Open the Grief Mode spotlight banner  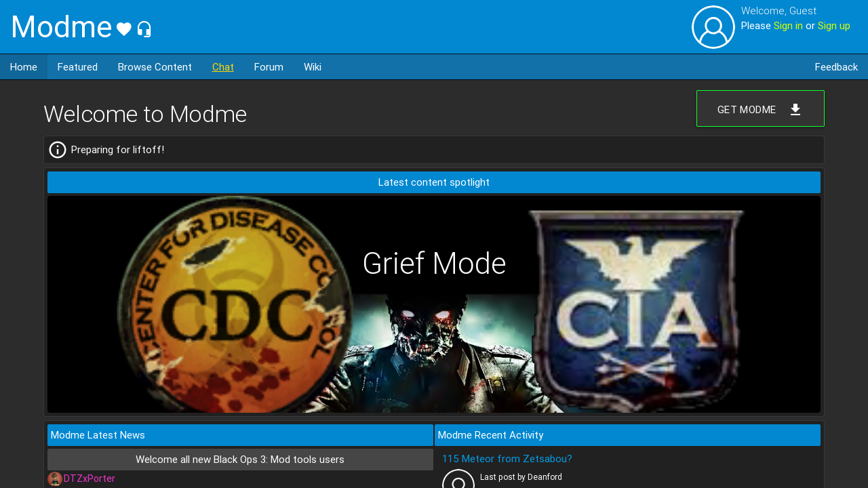(x=434, y=304)
